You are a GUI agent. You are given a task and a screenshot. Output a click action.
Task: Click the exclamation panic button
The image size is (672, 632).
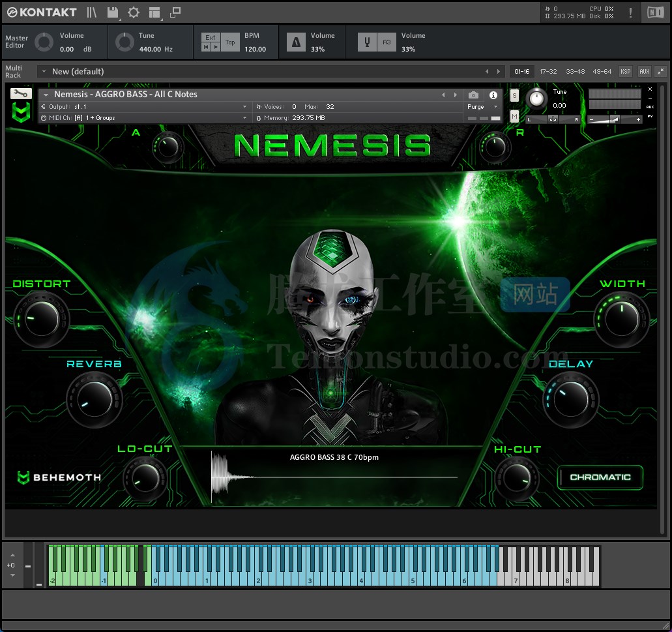(x=630, y=12)
